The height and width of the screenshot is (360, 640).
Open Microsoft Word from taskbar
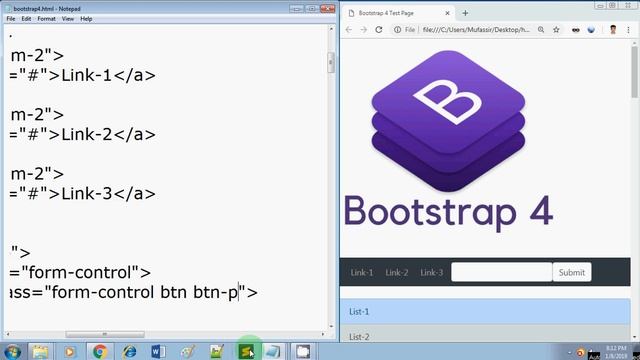(x=158, y=351)
